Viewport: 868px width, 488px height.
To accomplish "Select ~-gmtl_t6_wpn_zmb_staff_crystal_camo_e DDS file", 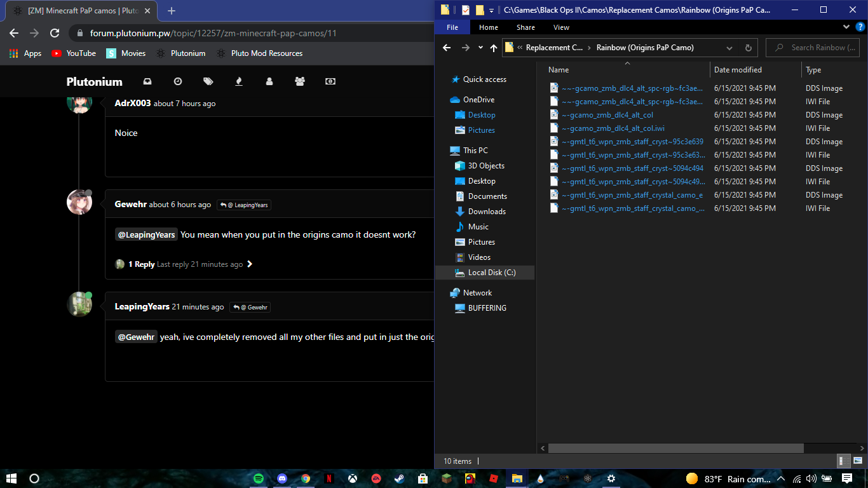I will coord(632,195).
